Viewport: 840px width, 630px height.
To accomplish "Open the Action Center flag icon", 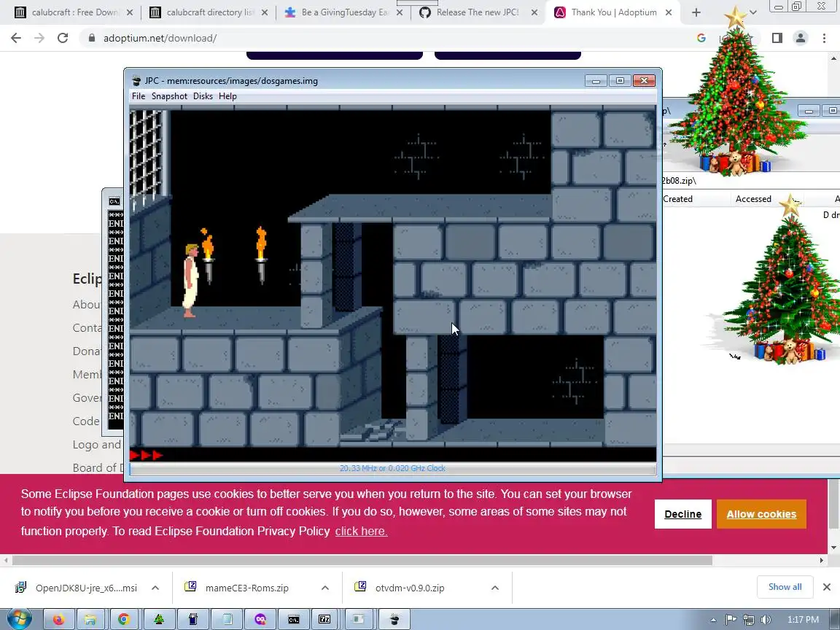I will tap(731, 620).
